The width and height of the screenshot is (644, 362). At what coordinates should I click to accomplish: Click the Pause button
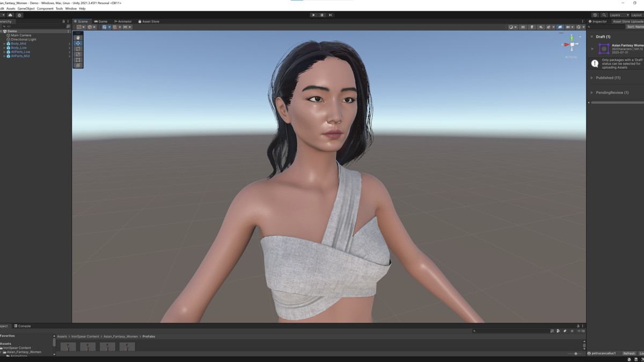(322, 15)
